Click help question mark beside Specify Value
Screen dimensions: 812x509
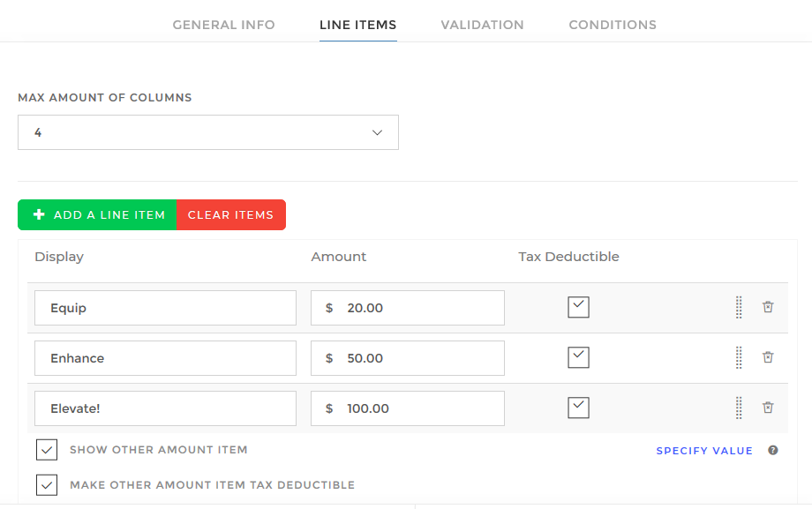(x=773, y=450)
